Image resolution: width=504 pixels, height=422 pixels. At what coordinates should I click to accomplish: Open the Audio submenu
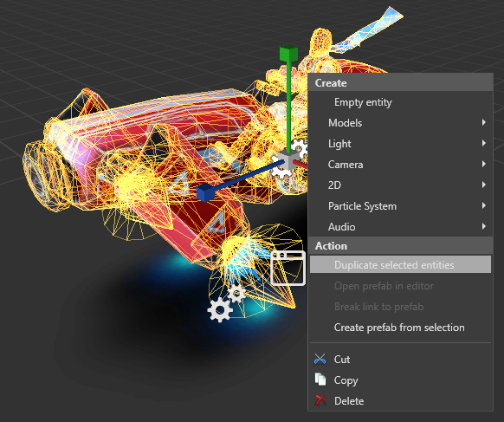coord(400,227)
